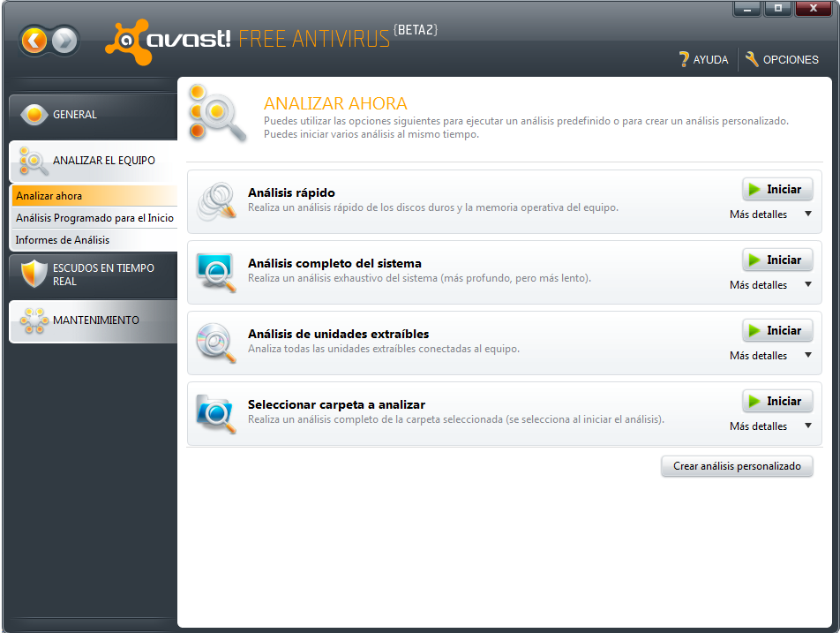Click the Análisis completo del sistema title

point(334,264)
